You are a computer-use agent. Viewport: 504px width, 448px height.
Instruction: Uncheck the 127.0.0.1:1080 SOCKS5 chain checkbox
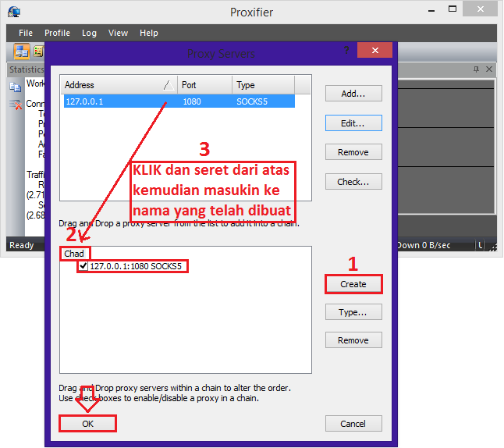point(83,266)
